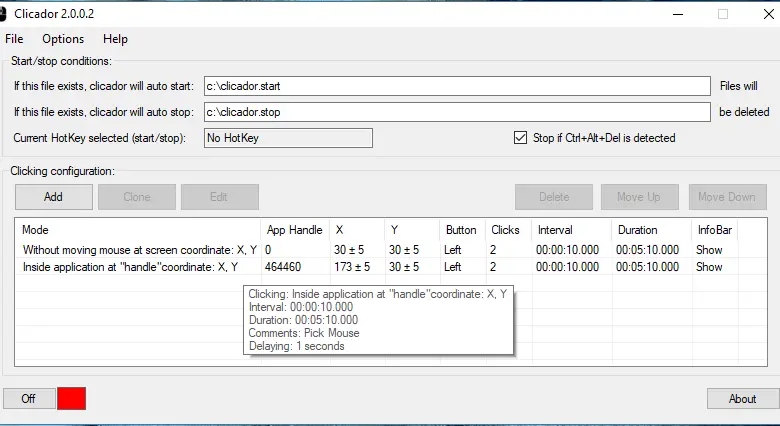Click the No HotKey selection field
The image size is (780, 426).
click(288, 138)
